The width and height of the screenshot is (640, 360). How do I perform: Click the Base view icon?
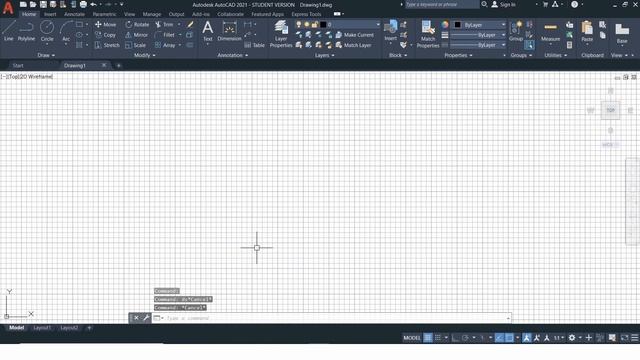[x=622, y=33]
